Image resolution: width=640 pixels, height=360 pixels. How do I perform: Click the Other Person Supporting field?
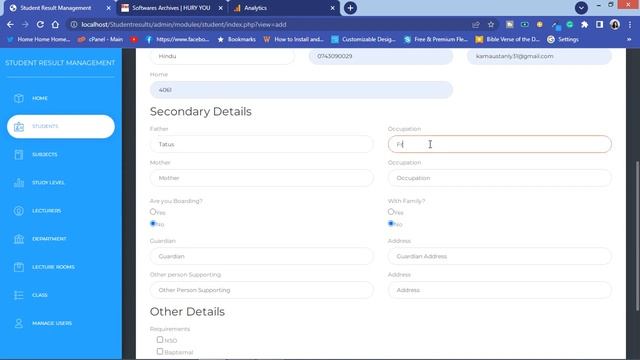click(262, 290)
